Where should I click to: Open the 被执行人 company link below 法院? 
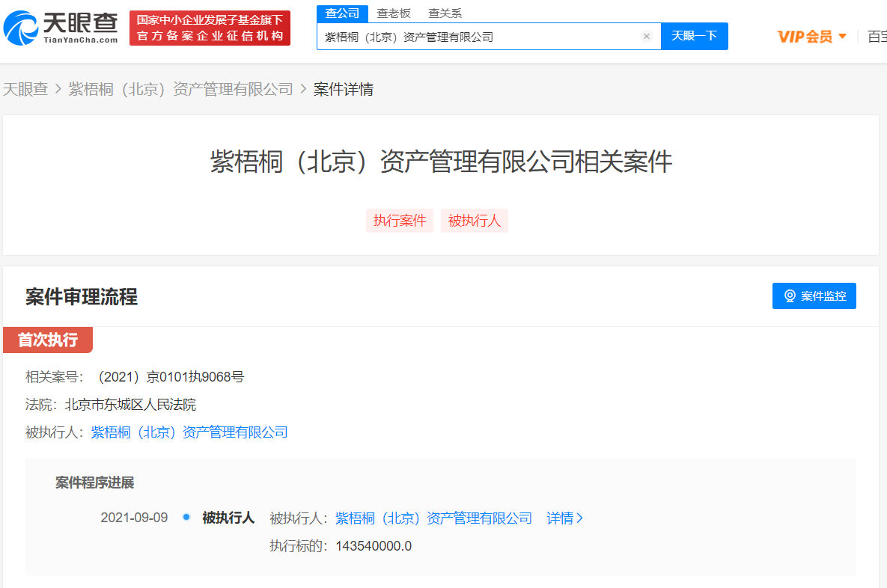189,432
